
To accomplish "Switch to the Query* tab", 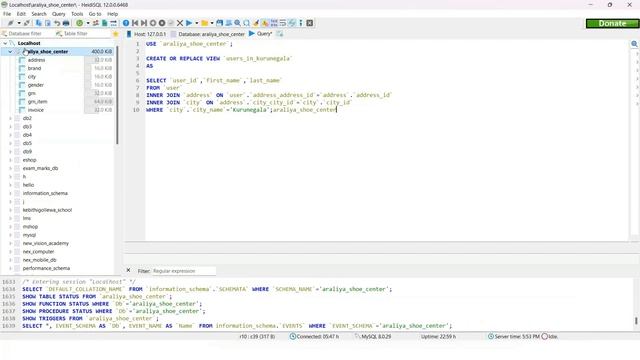I will point(260,34).
